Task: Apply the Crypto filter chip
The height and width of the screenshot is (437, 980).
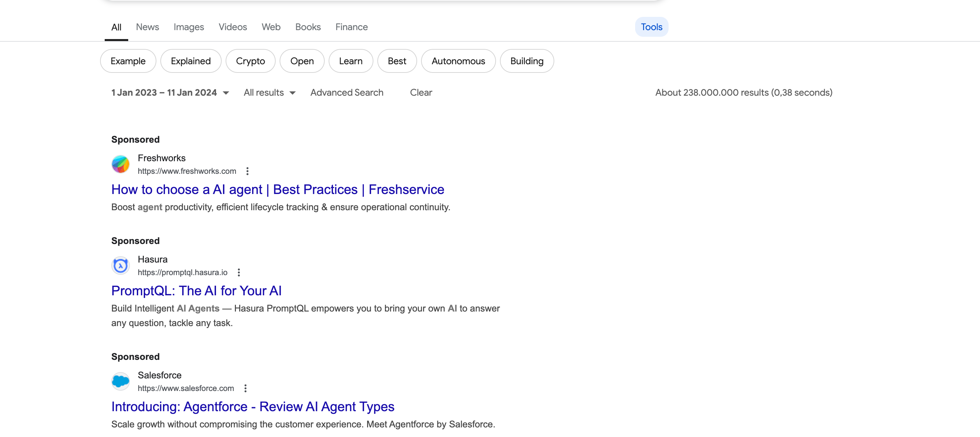Action: tap(250, 61)
